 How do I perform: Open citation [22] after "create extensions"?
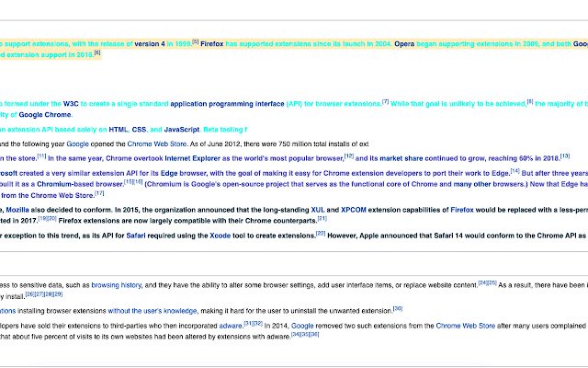pyautogui.click(x=321, y=234)
